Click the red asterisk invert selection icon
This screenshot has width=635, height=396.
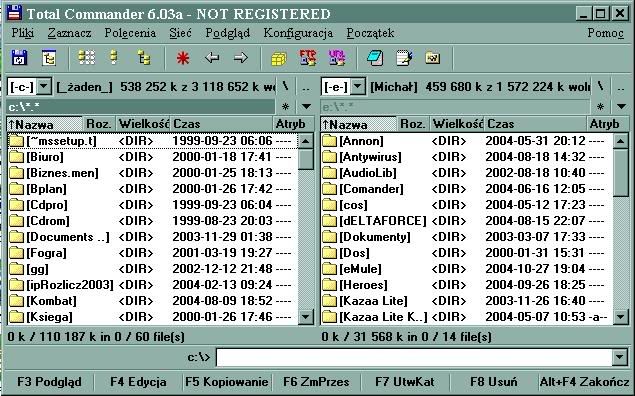click(x=183, y=58)
